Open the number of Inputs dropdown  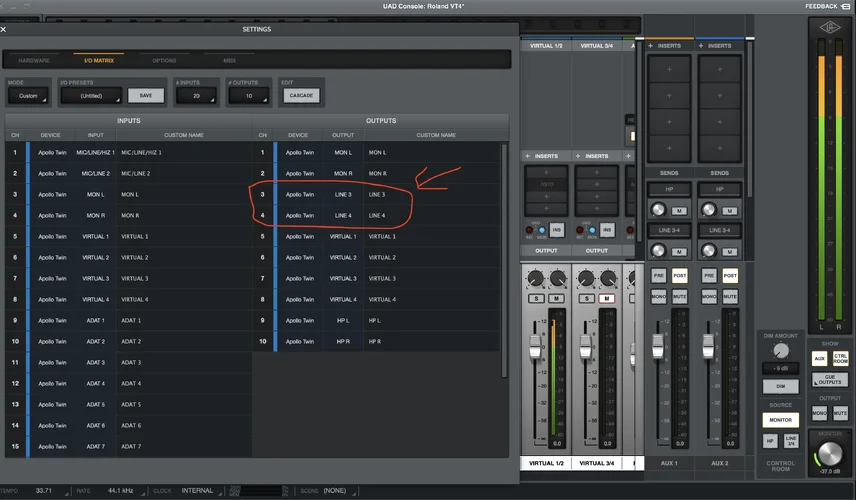pyautogui.click(x=196, y=96)
